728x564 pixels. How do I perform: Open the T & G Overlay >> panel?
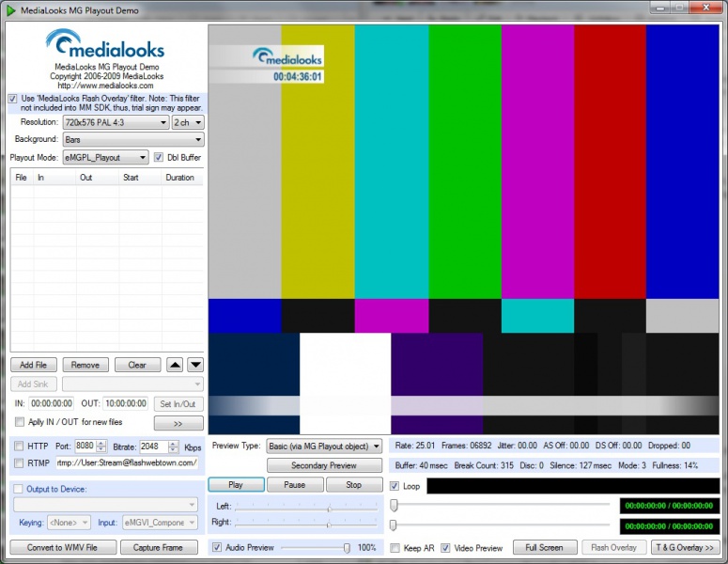686,547
